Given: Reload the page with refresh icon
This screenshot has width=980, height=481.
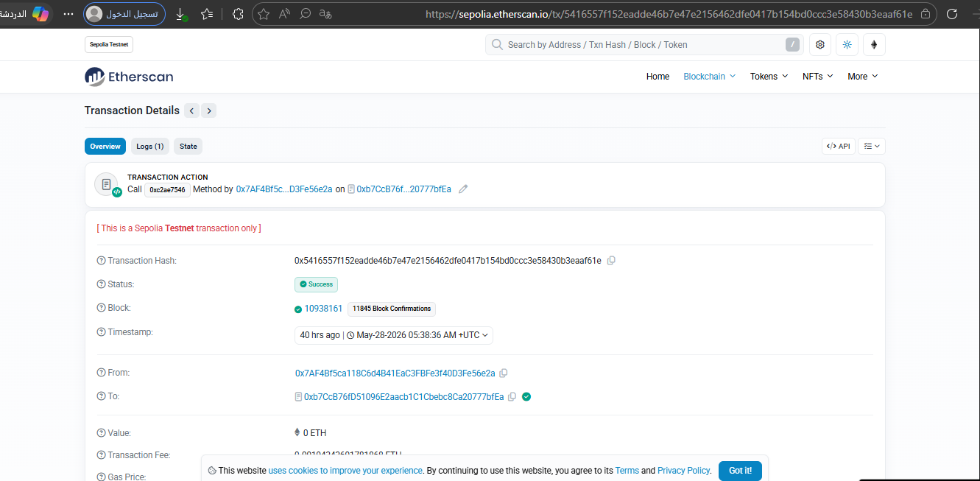Looking at the screenshot, I should 952,14.
